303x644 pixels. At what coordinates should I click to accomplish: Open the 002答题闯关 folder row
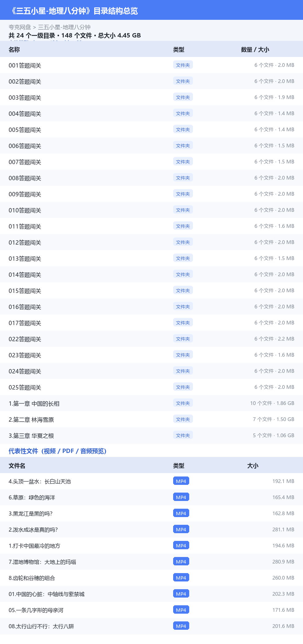click(151, 81)
